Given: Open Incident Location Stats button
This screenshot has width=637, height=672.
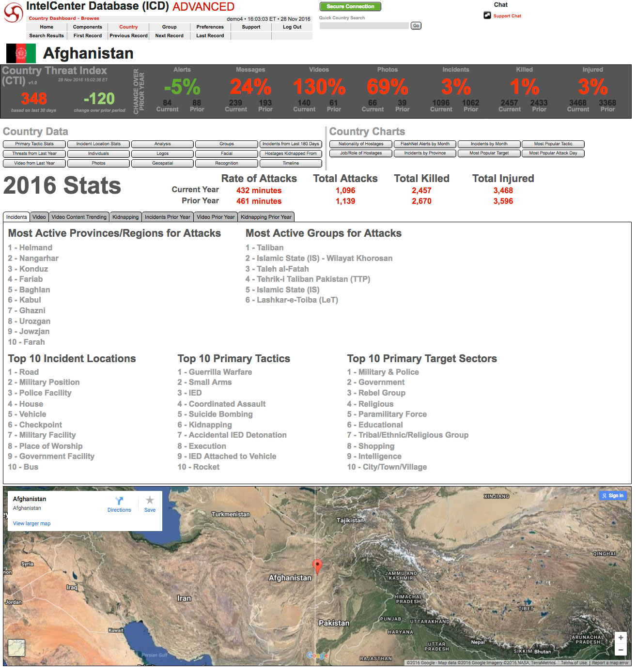Looking at the screenshot, I should pos(98,144).
